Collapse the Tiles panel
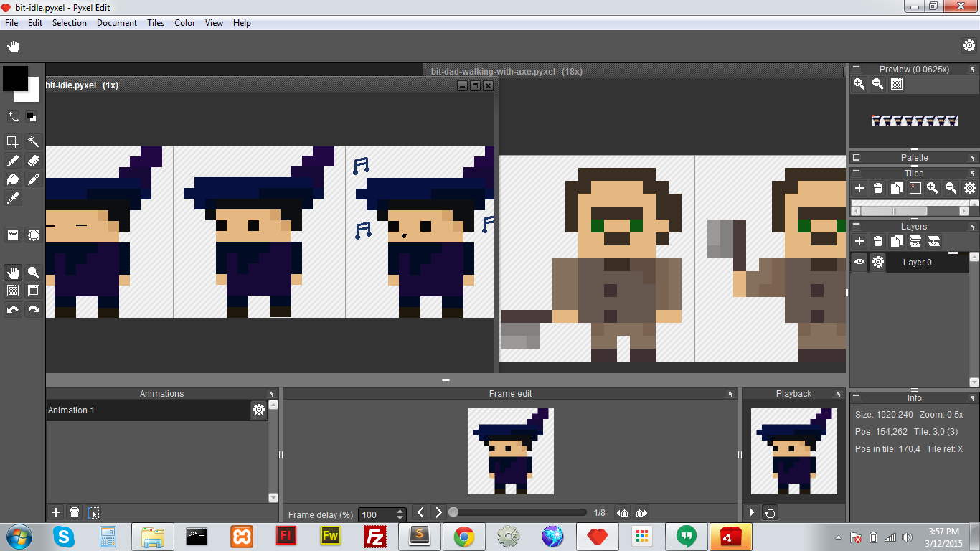The height and width of the screenshot is (551, 980). [x=856, y=174]
